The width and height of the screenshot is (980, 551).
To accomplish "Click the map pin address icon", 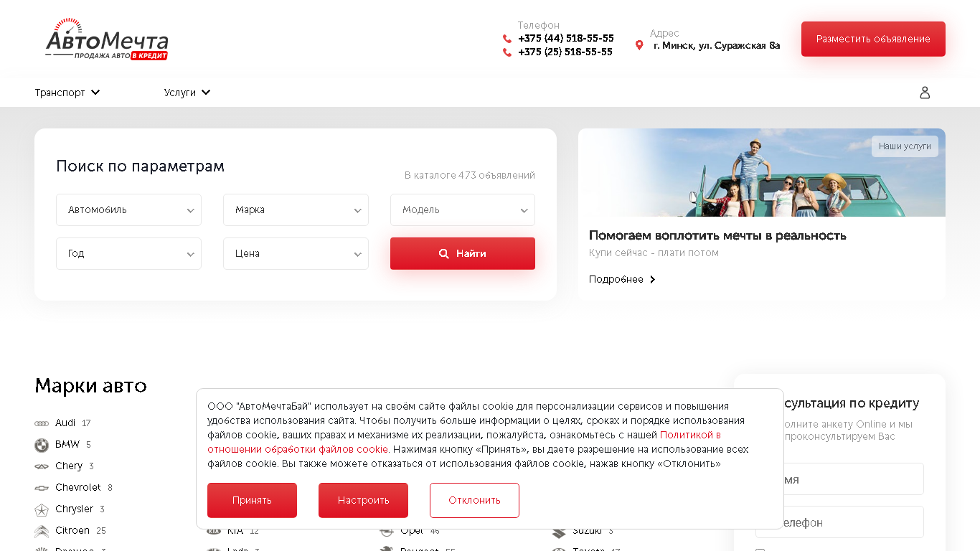I will (x=639, y=45).
